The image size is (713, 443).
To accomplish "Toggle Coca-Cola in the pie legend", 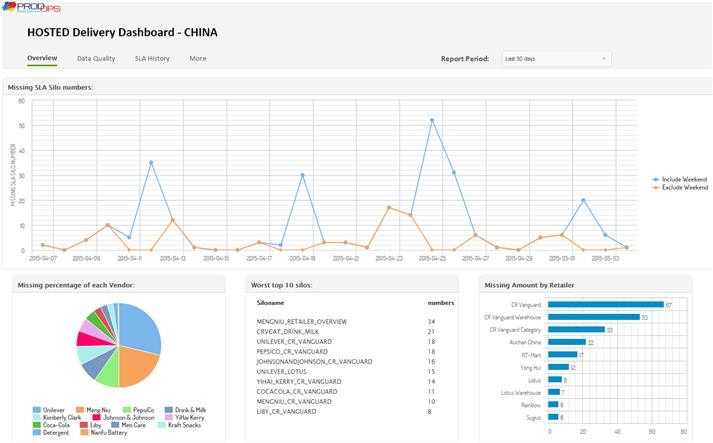I will click(51, 425).
